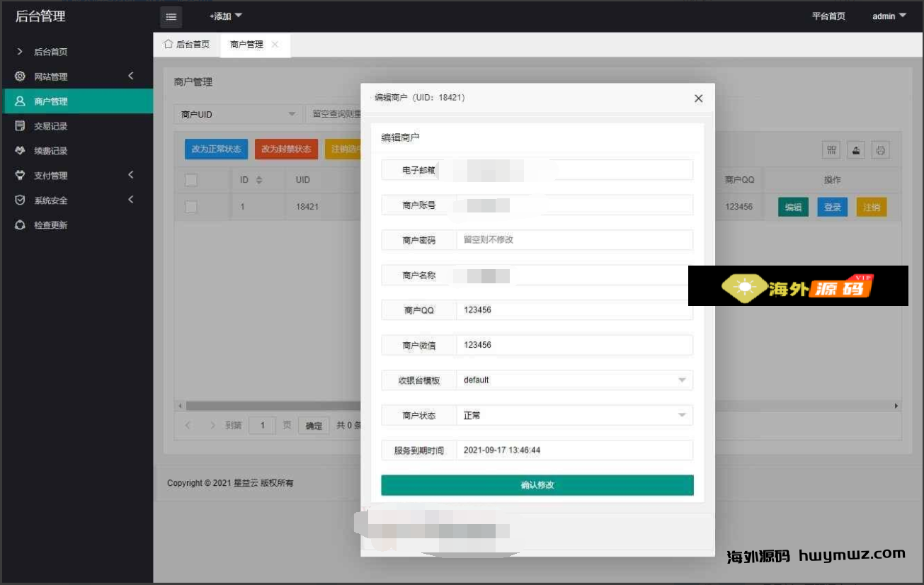Click the 改为封禁状态 button
924x585 pixels.
(286, 149)
